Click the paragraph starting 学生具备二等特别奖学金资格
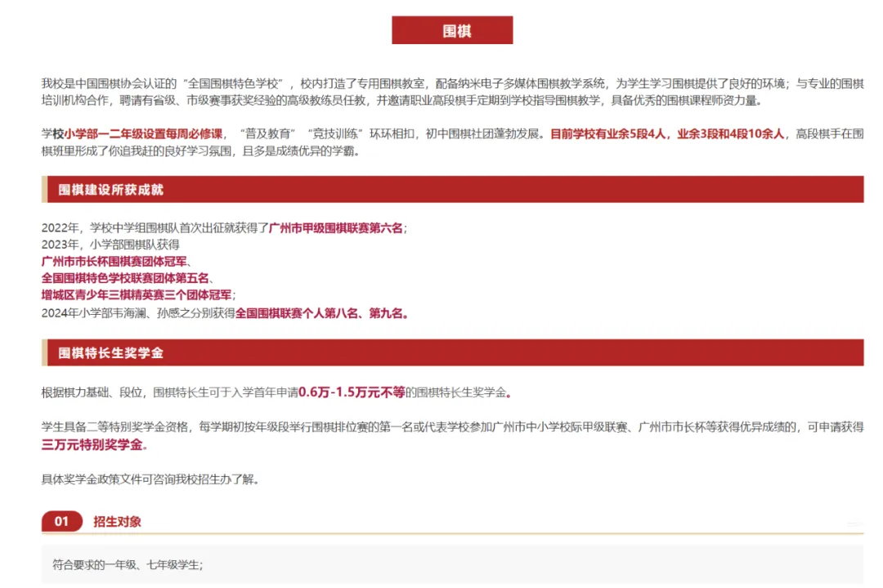883x588 pixels. coord(452,436)
